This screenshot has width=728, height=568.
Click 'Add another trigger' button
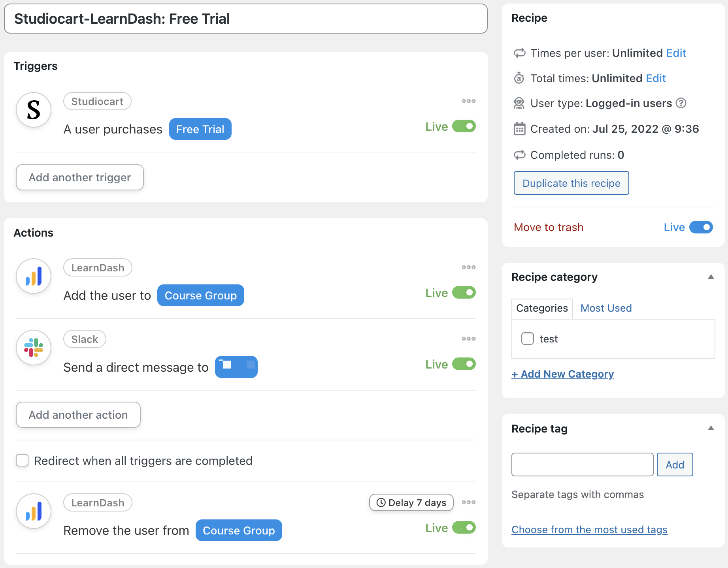pos(80,177)
